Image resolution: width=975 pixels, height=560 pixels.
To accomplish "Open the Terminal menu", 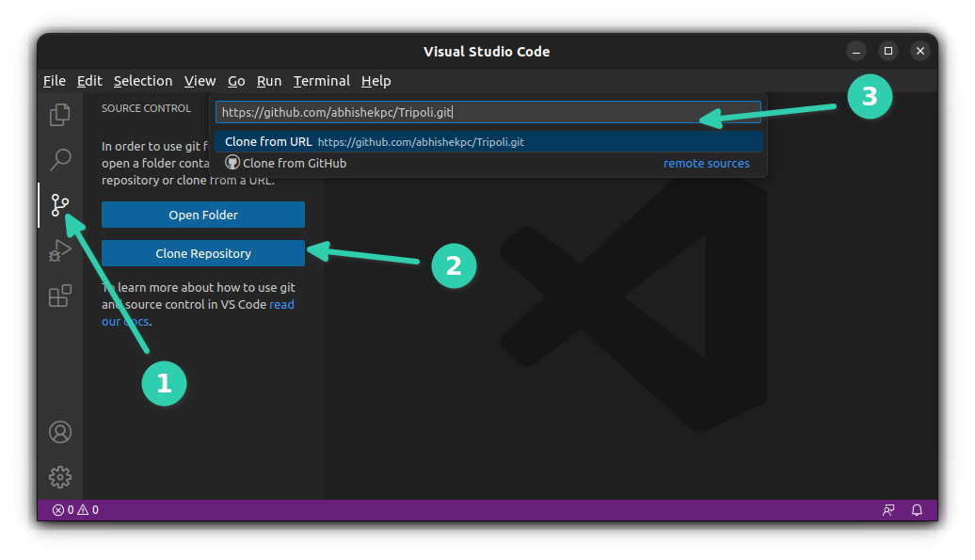I will point(321,81).
